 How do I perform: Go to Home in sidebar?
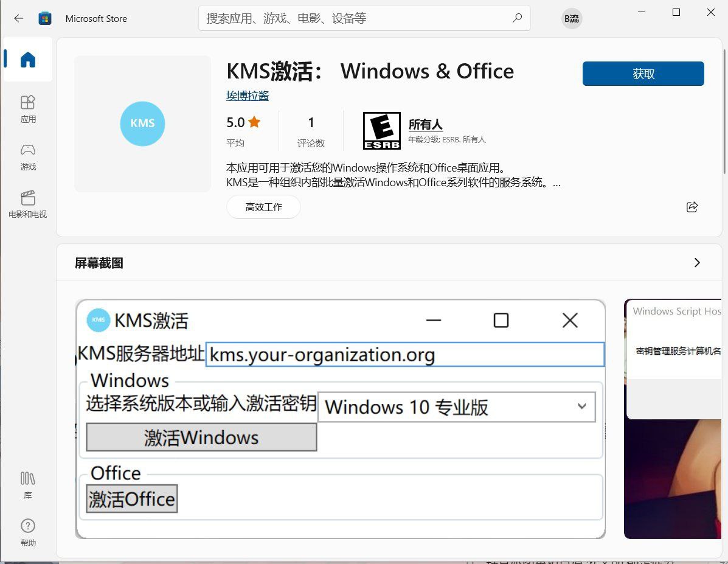[28, 60]
